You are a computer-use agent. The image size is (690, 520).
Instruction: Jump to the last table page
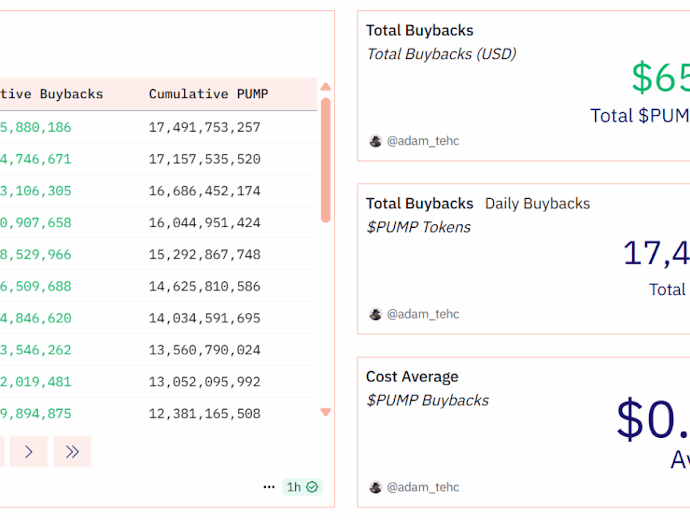[72, 451]
